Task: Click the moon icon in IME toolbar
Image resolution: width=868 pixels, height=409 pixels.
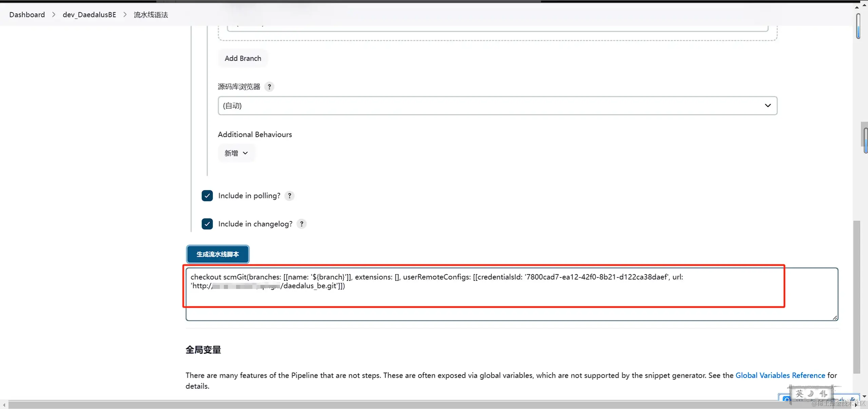Action: point(811,393)
